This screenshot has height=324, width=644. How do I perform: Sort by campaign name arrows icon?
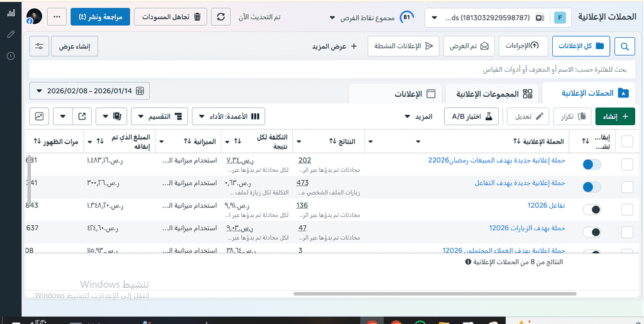point(516,142)
